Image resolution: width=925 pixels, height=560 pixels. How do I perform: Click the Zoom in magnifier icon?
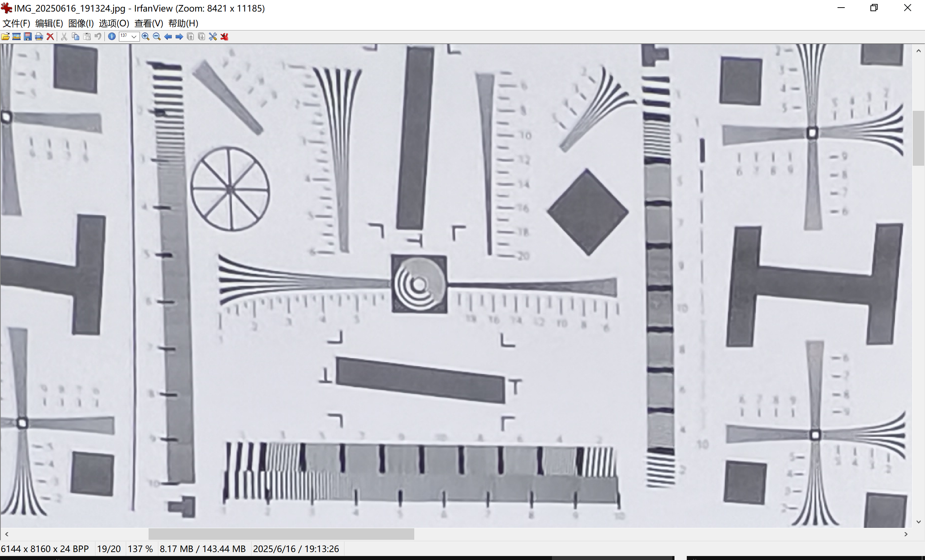(x=146, y=36)
